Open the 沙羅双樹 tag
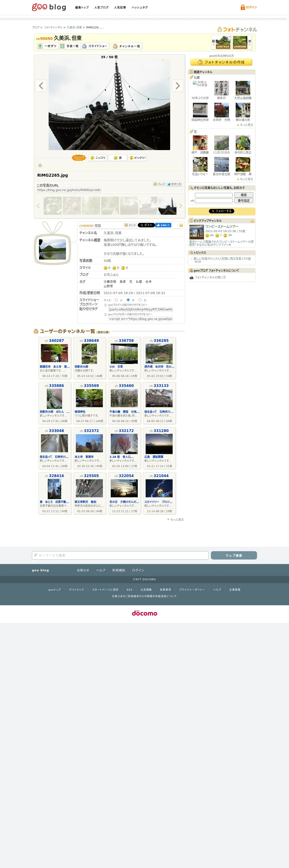Viewport: 289px width, 868px height. pyautogui.click(x=110, y=282)
